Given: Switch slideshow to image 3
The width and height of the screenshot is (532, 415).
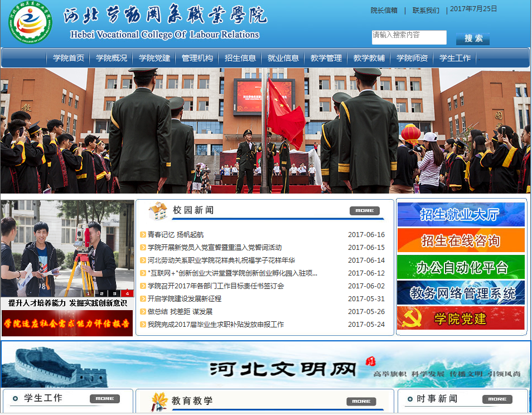Looking at the screenshot, I should tap(114, 293).
